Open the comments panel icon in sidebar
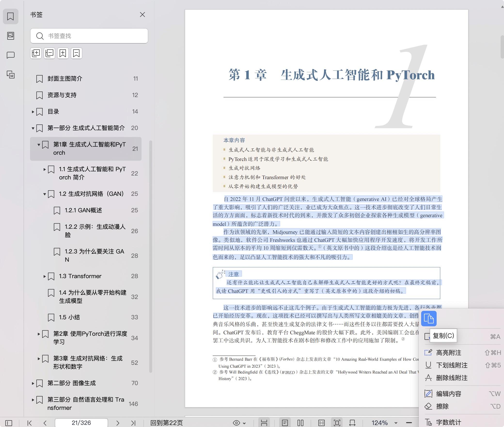The height and width of the screenshot is (427, 504). coord(11,55)
